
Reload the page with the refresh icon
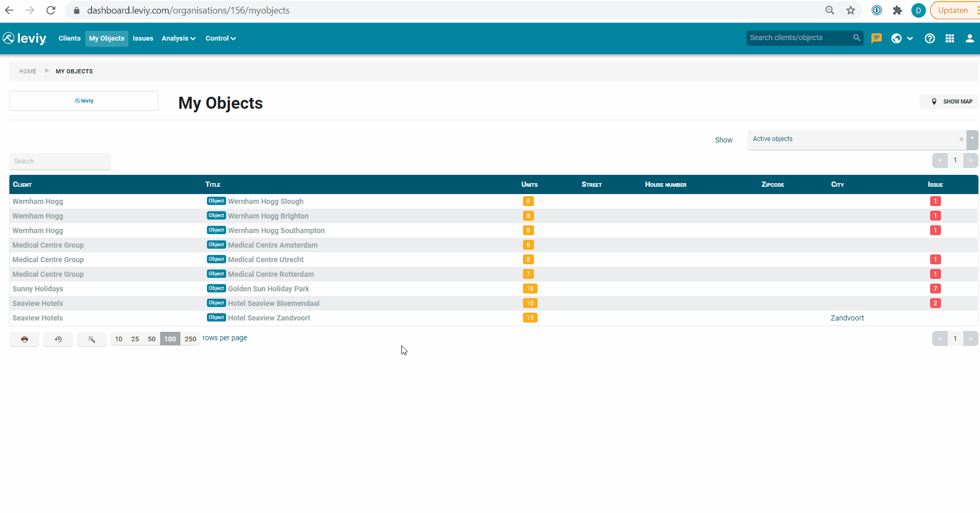point(51,10)
